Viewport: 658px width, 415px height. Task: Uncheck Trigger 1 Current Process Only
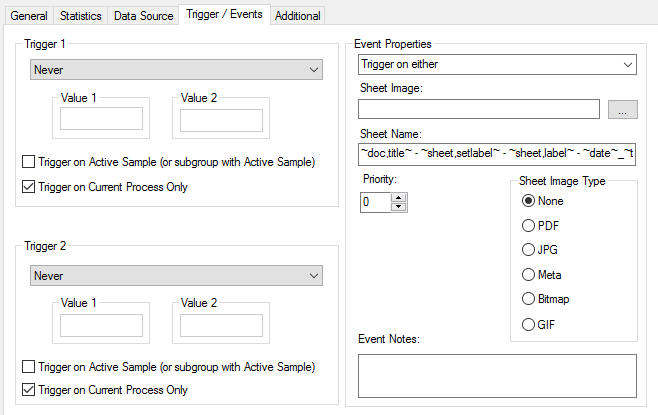coord(28,186)
